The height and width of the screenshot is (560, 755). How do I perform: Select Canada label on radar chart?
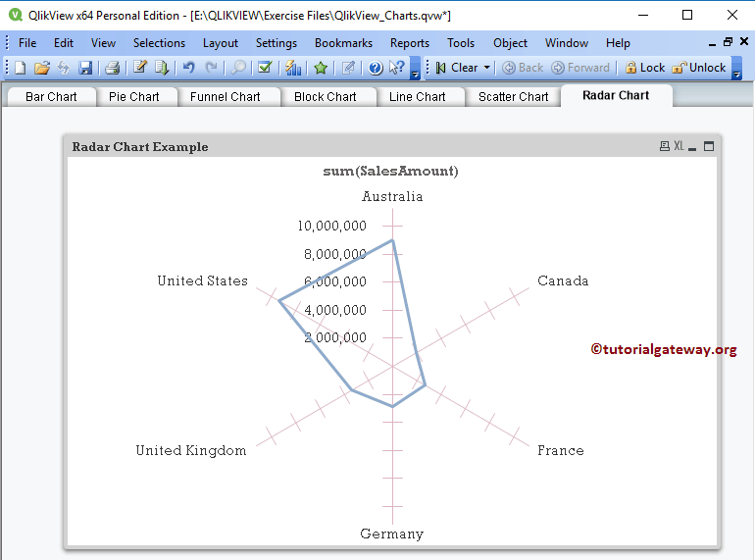click(x=563, y=280)
